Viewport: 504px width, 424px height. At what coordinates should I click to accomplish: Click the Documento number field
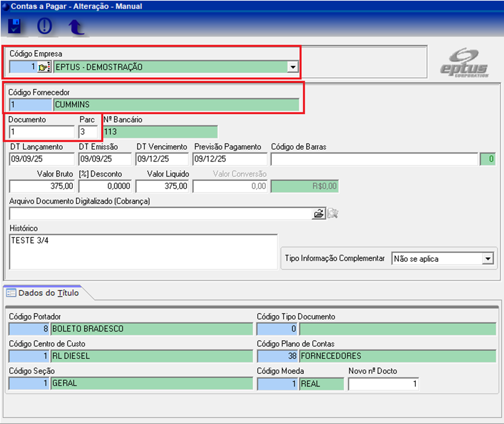tap(42, 132)
